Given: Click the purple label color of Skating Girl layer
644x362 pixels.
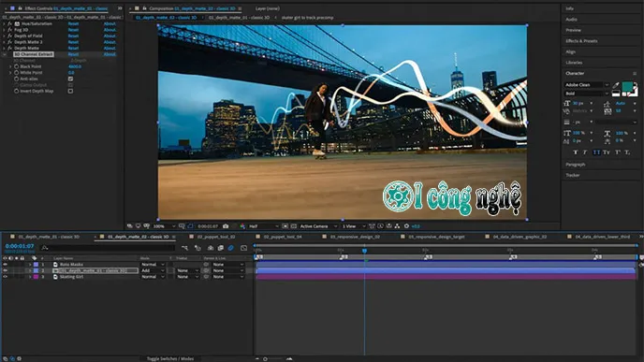Looking at the screenshot, I should click(x=36, y=277).
